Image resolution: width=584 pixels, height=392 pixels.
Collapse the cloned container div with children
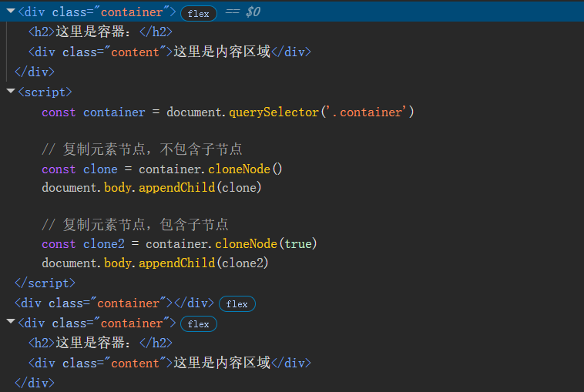coord(10,323)
